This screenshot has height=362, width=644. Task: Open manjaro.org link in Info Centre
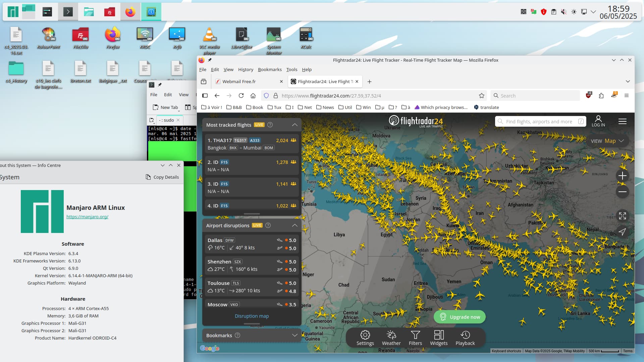87,217
